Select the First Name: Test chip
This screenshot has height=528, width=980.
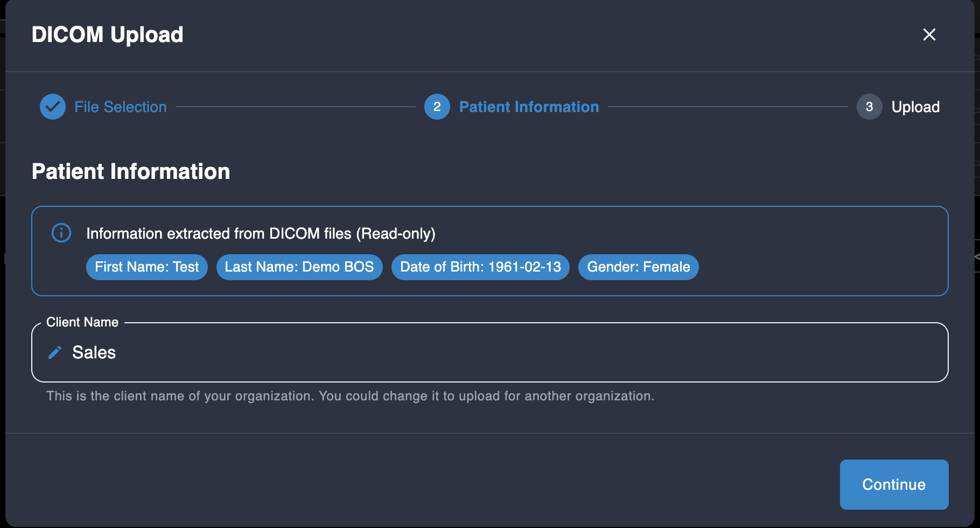146,267
